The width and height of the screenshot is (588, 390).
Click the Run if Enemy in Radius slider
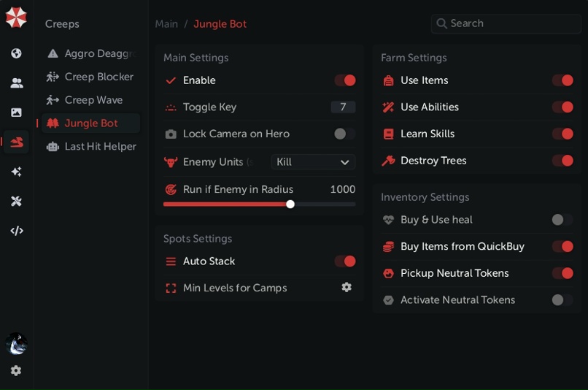[x=259, y=204]
